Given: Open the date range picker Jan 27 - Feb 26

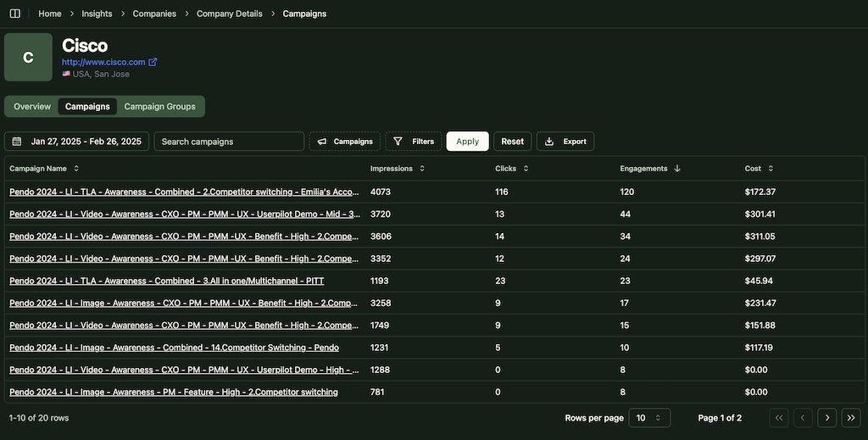Looking at the screenshot, I should [76, 141].
